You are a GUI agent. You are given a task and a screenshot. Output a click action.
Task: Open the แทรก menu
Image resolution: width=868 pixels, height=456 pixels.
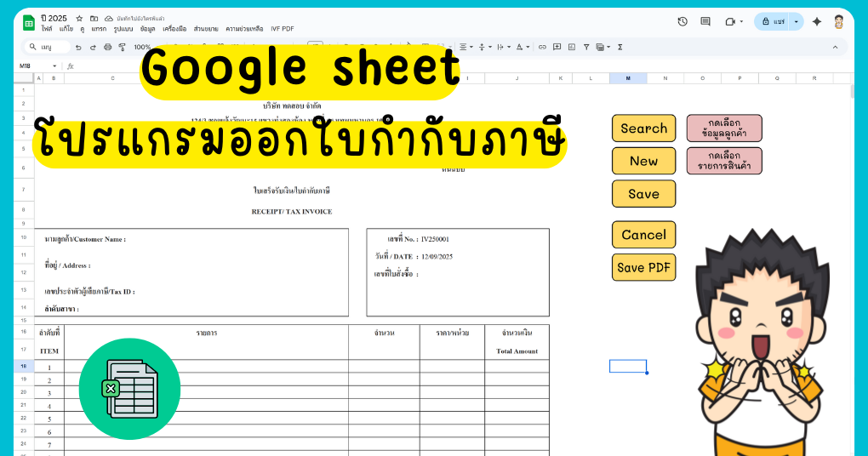(99, 29)
